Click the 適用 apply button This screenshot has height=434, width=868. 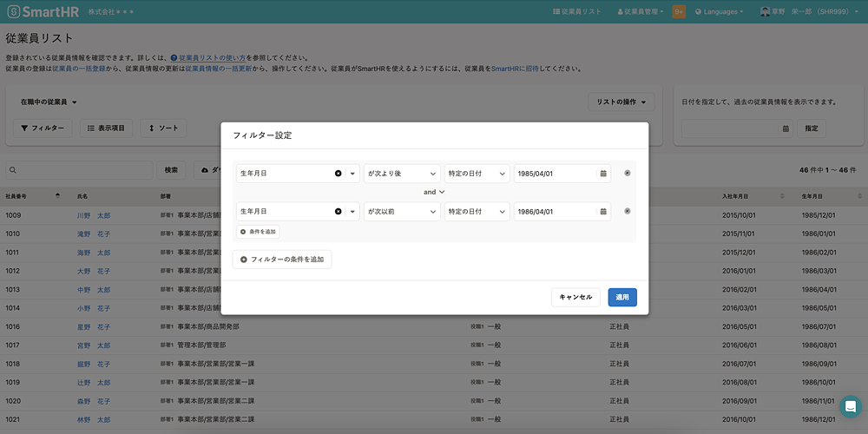tap(622, 297)
